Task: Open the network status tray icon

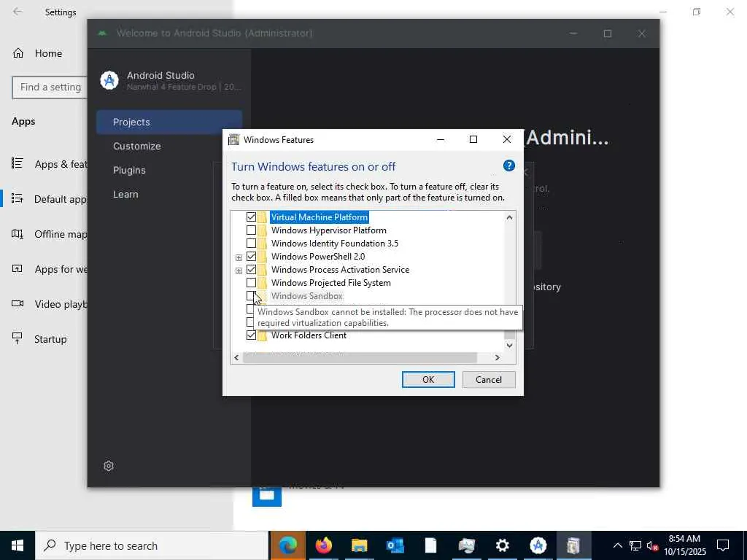Action: [635, 545]
